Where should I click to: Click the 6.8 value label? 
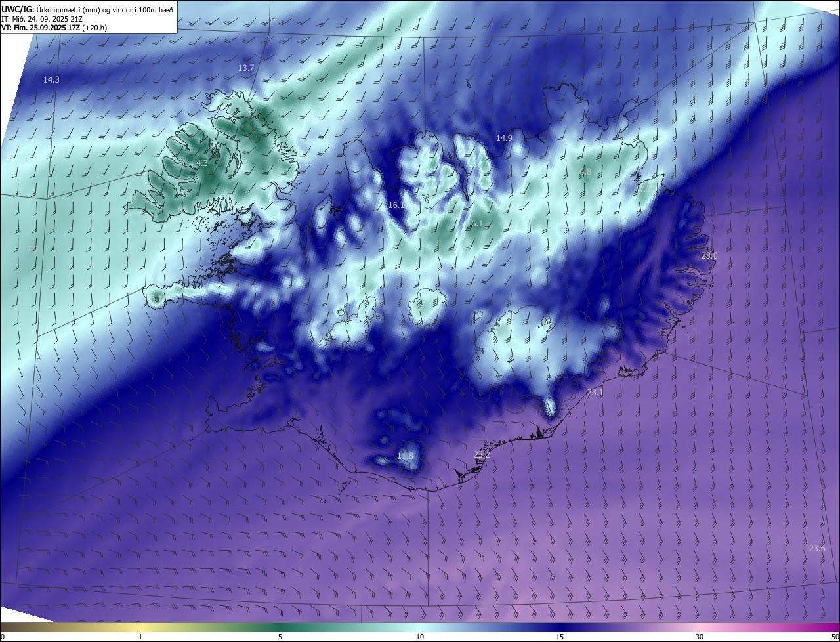pos(585,172)
